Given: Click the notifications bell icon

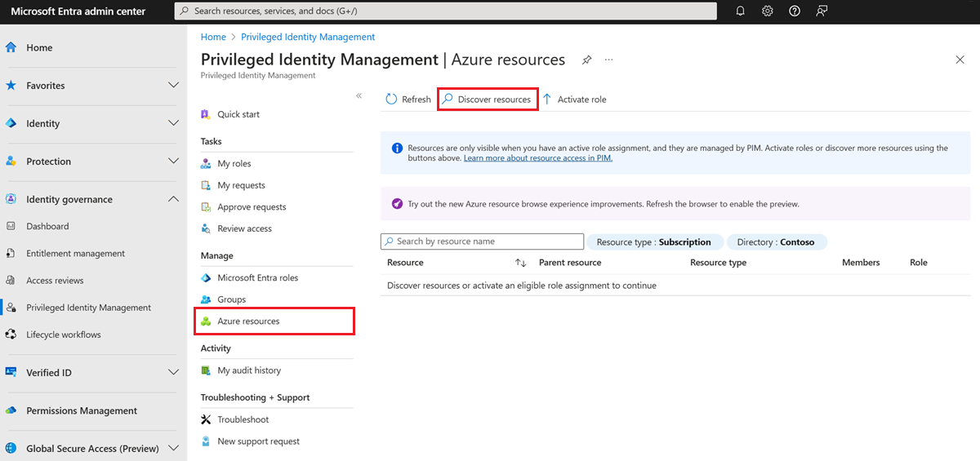Looking at the screenshot, I should 741,11.
